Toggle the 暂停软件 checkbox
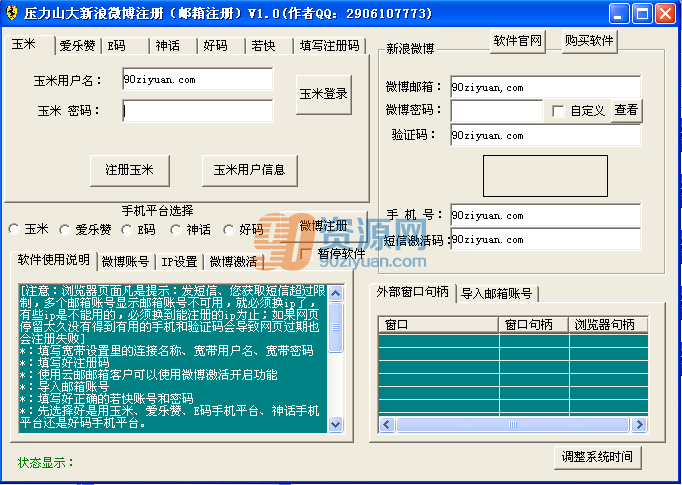682x485 pixels. [306, 253]
